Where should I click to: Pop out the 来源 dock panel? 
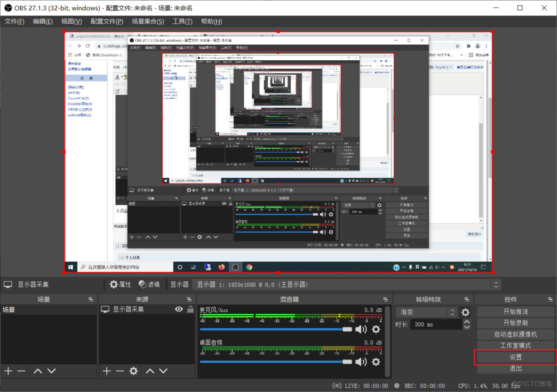189,300
